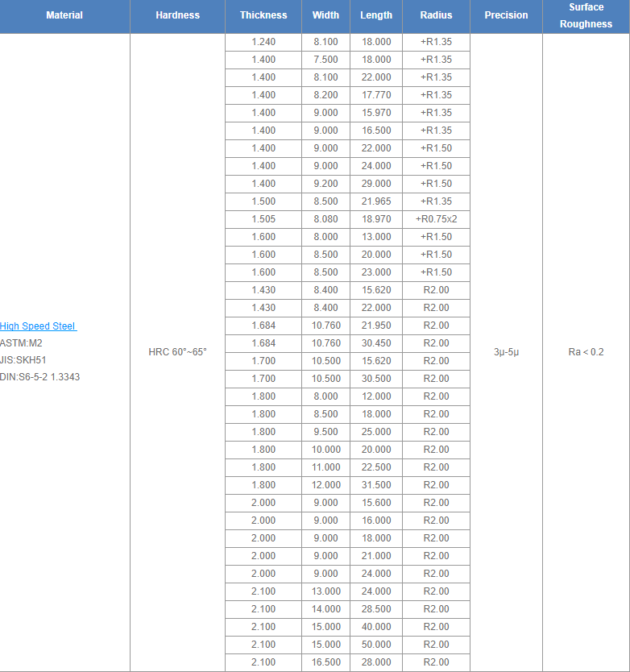Click the 50.000 length cell
The image size is (630, 672).
[376, 645]
